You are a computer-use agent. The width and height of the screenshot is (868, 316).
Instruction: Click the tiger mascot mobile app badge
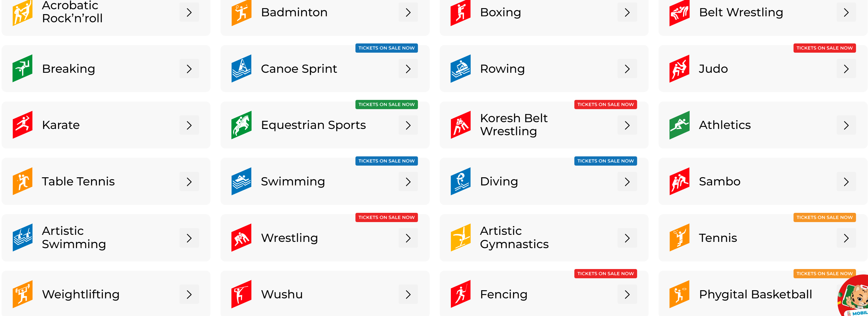(856, 298)
